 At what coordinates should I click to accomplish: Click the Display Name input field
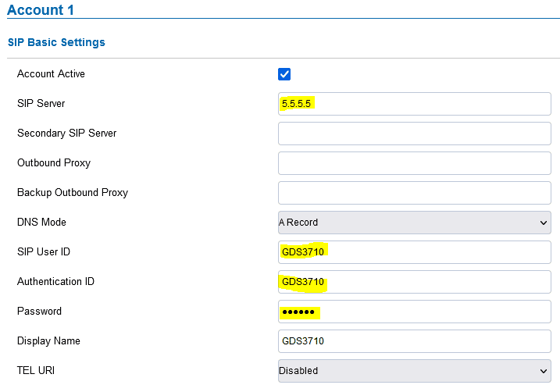(414, 341)
